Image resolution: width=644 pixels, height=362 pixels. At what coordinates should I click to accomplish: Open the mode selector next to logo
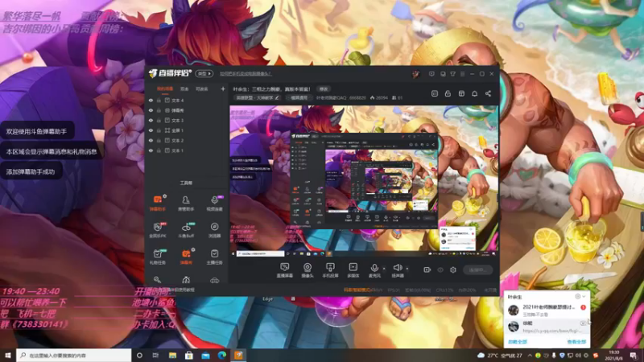point(204,74)
